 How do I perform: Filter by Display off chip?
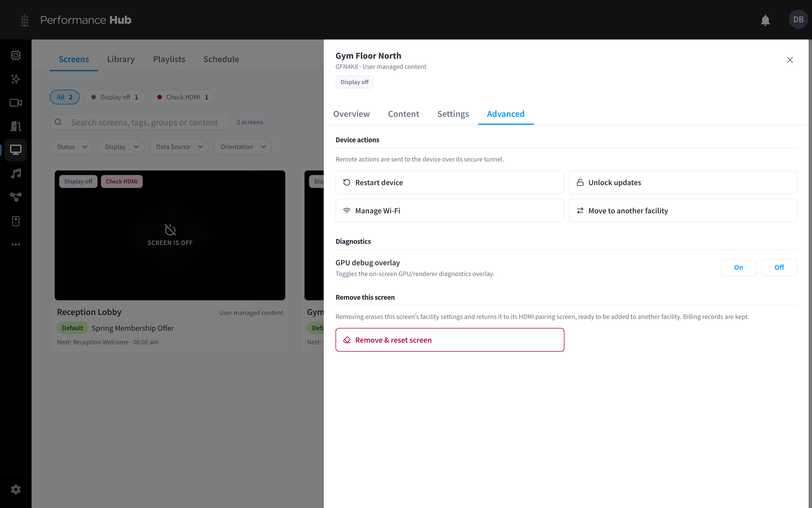[115, 97]
